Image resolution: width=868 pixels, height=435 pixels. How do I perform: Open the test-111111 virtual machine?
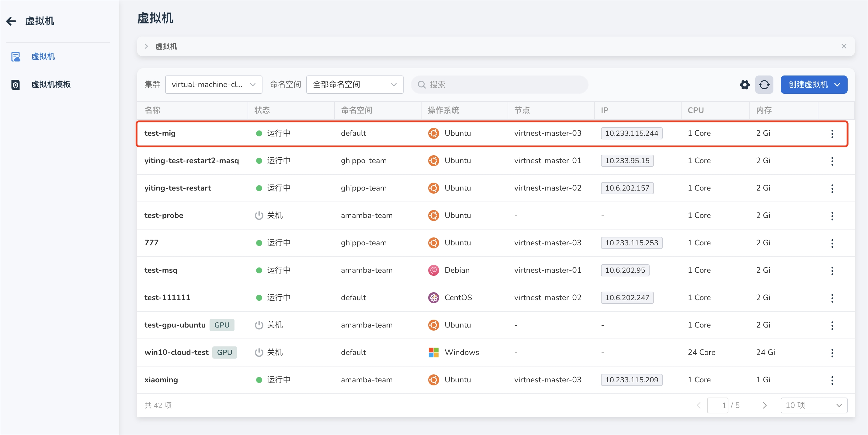[x=167, y=297]
